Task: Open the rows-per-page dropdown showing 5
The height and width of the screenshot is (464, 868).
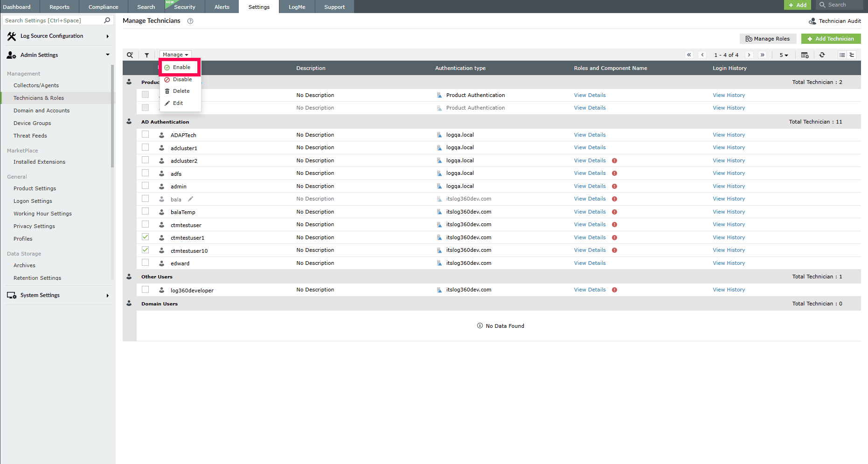Action: (x=784, y=55)
